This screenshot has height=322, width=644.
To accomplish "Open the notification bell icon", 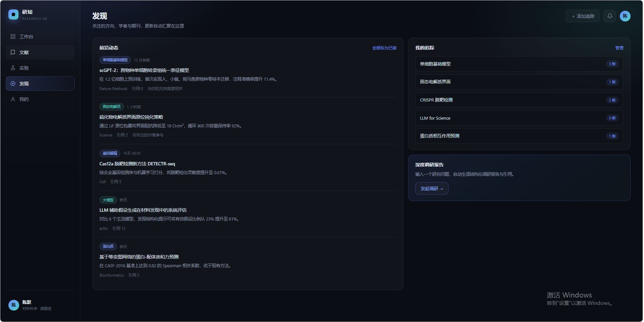I will [x=610, y=16].
